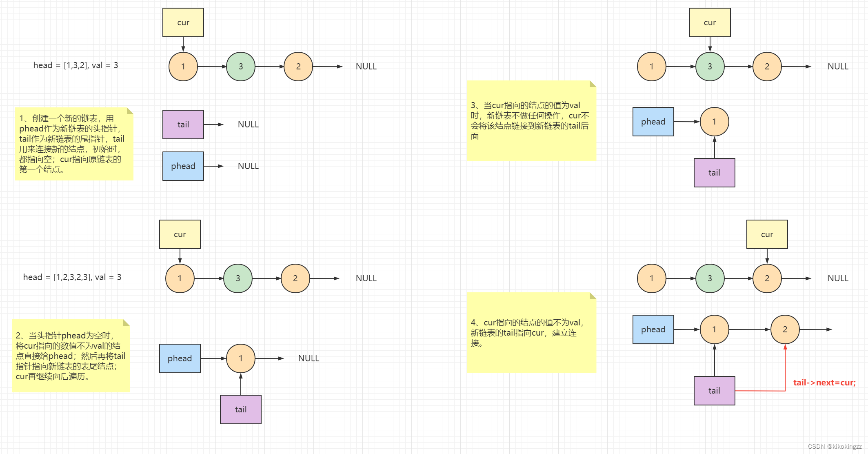Viewport: 868px width, 454px height.
Task: Click the NULL label beside the phead box arrow
Action: click(x=248, y=166)
